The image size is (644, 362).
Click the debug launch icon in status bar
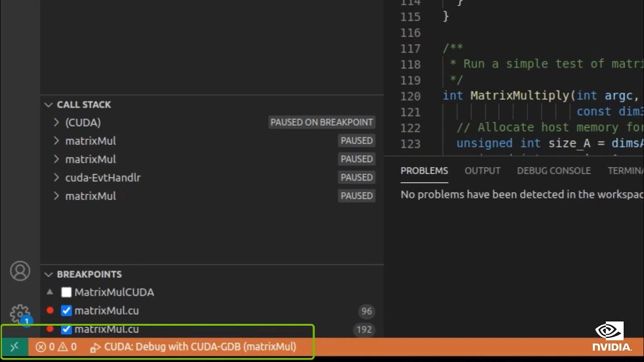[95, 347]
